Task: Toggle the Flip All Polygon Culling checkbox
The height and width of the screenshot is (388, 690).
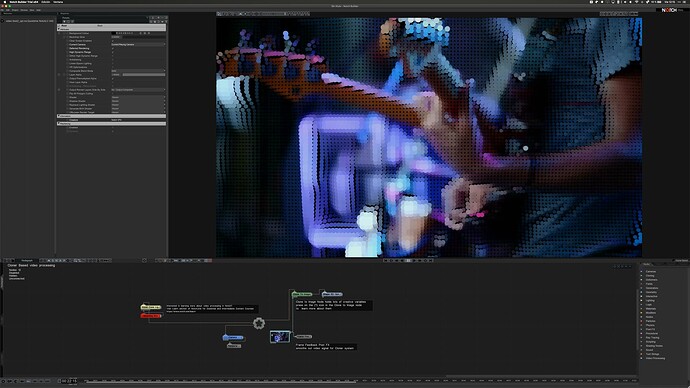Action: [113, 94]
